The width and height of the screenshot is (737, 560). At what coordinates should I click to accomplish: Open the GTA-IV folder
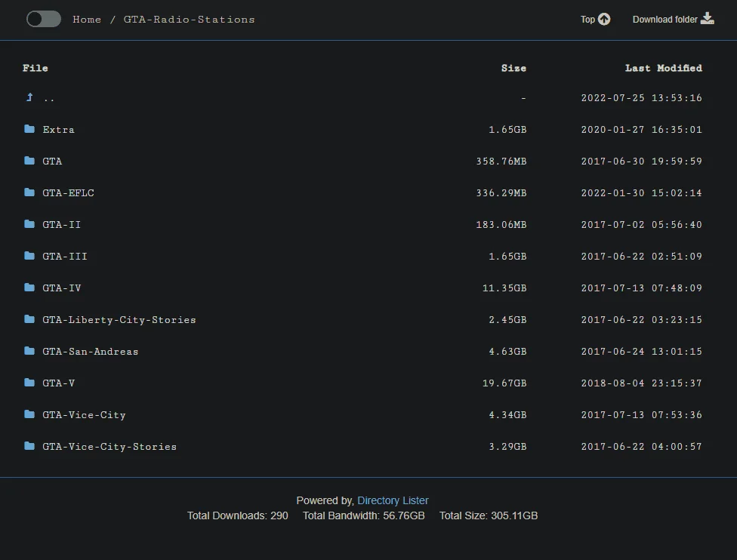coord(62,288)
